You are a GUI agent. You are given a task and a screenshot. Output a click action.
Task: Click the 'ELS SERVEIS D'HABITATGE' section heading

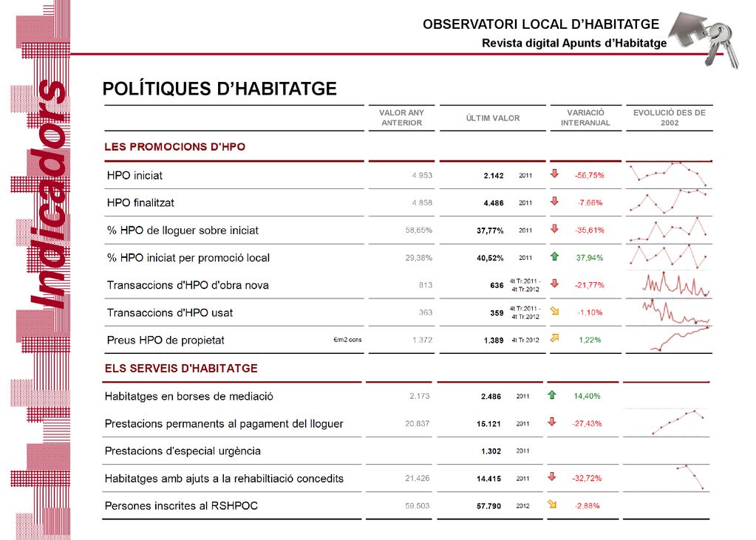(x=181, y=369)
